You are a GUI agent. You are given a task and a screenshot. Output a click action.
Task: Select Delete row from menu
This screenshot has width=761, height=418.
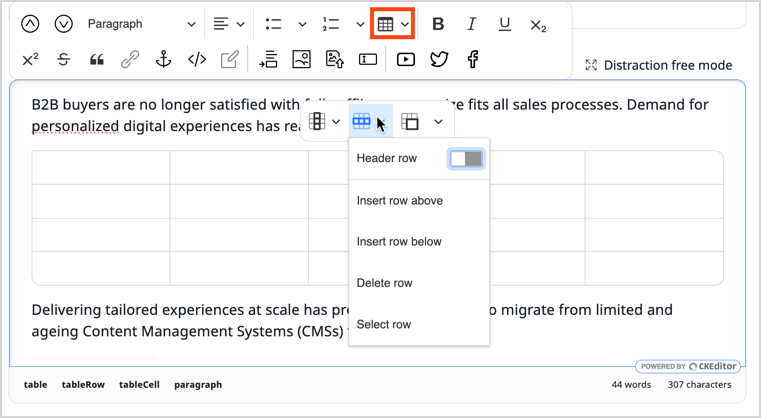coord(384,283)
